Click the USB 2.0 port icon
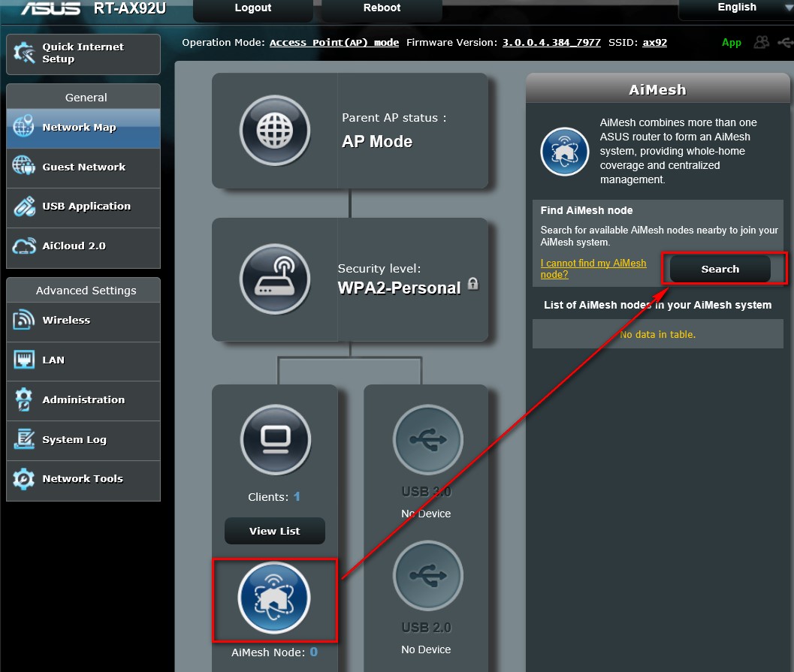This screenshot has height=672, width=794. [428, 576]
